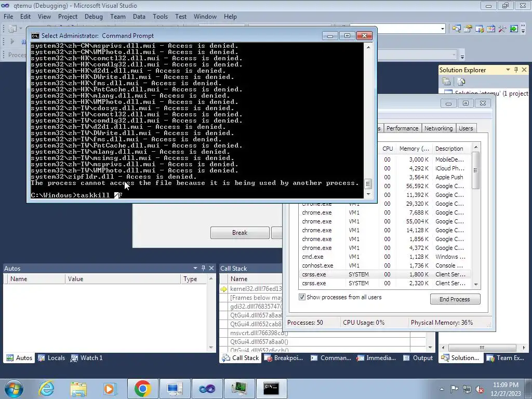Switch to the Output tab

click(x=418, y=357)
